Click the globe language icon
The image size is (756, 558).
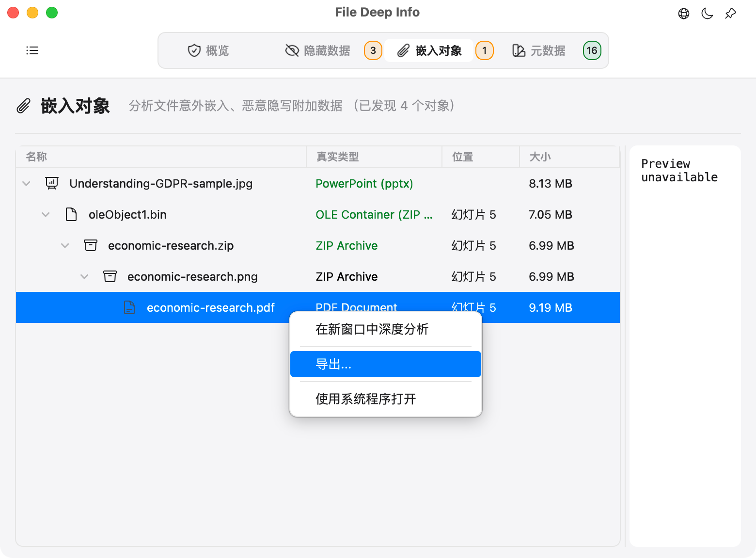click(x=684, y=14)
